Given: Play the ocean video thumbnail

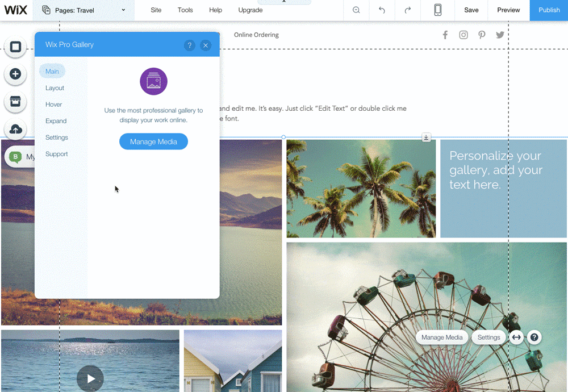Looking at the screenshot, I should pos(90,378).
